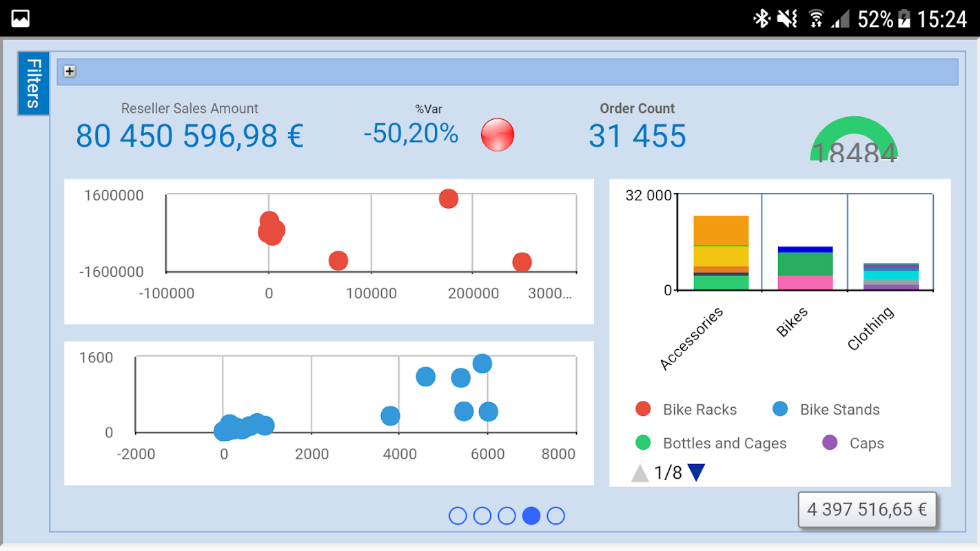The image size is (980, 551).
Task: Tap the green gauge showing 18484
Action: [855, 138]
